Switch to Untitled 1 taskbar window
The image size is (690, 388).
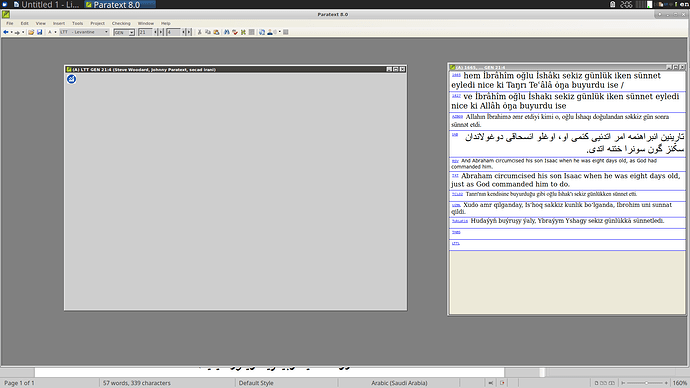pos(46,4)
